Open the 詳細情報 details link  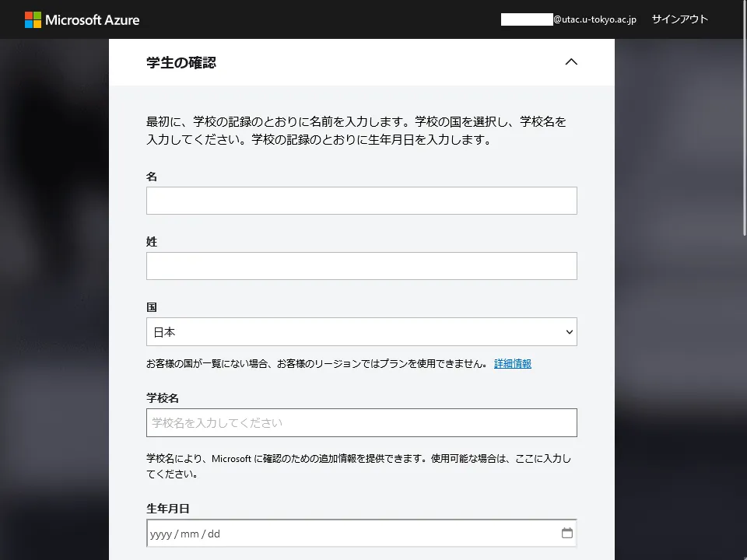click(x=513, y=364)
